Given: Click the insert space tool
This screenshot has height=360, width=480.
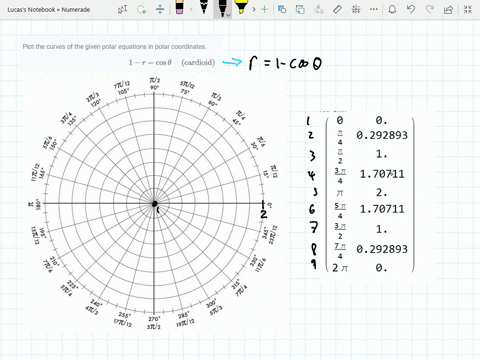Looking at the screenshot, I should coord(160,9).
